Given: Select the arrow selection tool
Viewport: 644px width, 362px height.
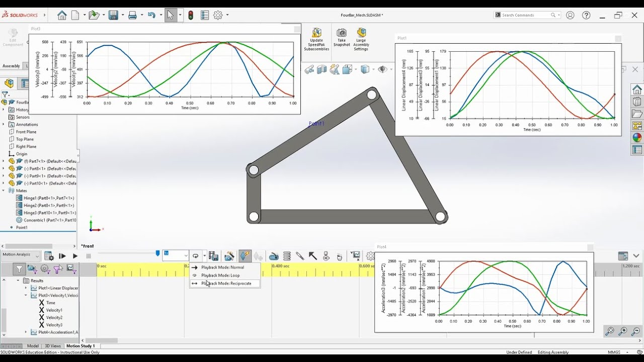Looking at the screenshot, I should point(170,15).
